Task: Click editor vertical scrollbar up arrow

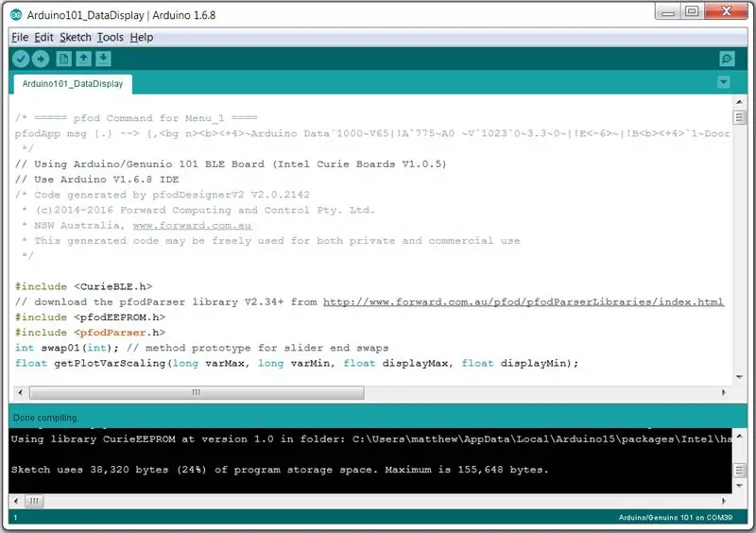Action: (739, 102)
